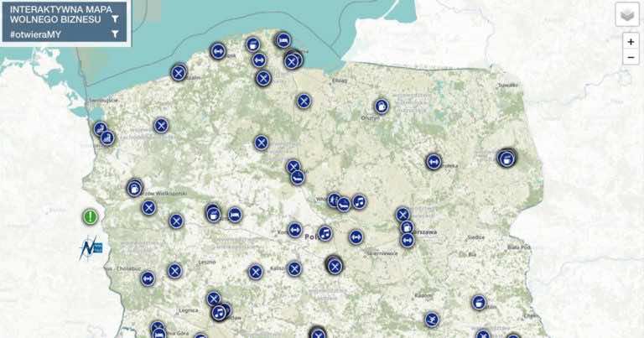Click the blue N logo marker
Image resolution: width=644 pixels, height=338 pixels.
pos(91,247)
